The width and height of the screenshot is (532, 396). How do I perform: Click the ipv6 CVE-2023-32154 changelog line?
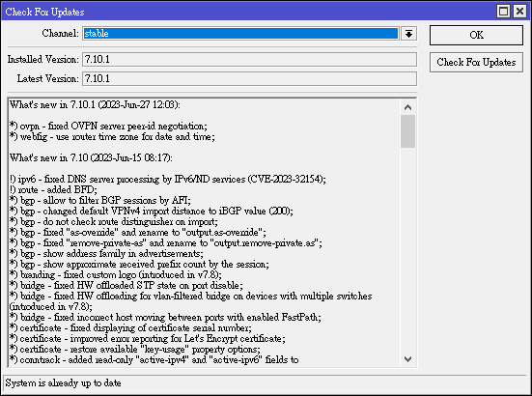coord(168,180)
